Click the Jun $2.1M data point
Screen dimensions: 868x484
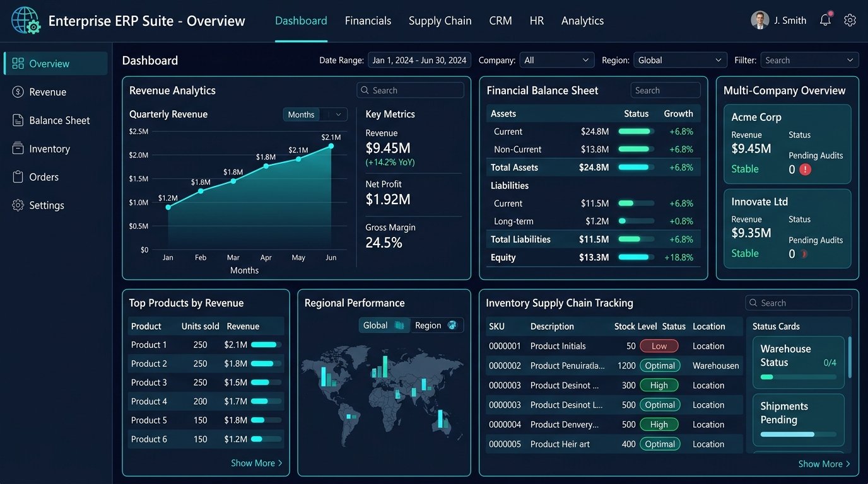(x=331, y=146)
